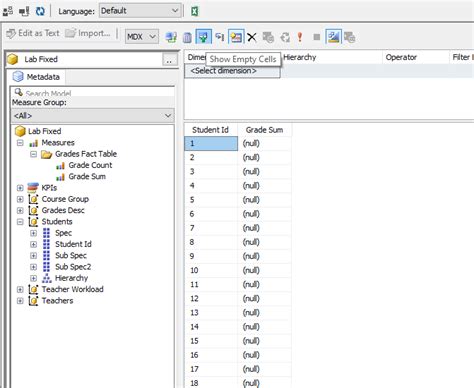Select the Grade Count measure

[90, 165]
